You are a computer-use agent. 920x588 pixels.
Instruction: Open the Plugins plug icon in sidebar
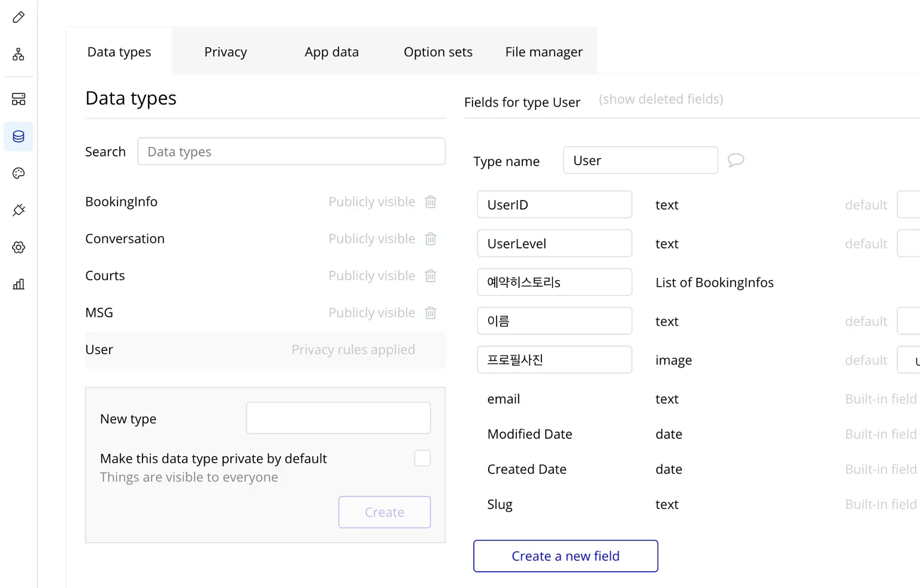pos(19,210)
